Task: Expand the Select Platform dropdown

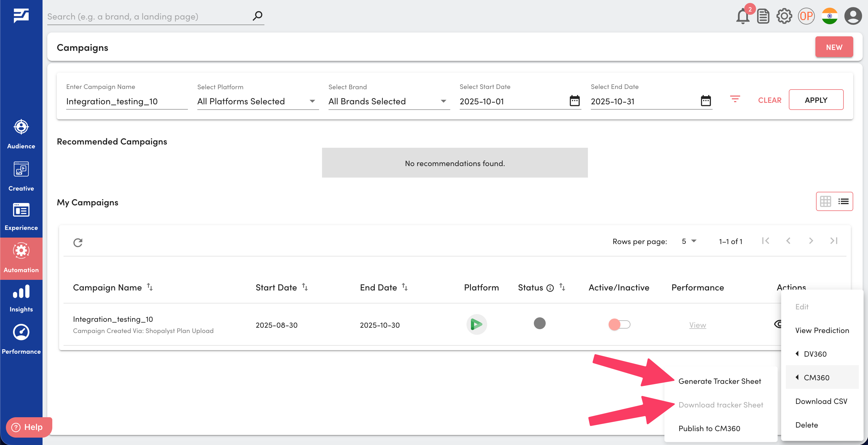Action: pyautogui.click(x=257, y=101)
